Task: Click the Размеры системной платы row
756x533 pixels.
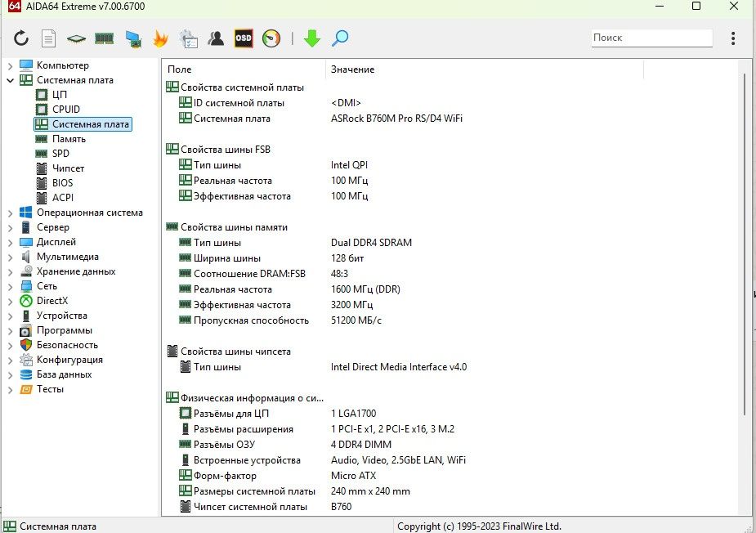Action: point(404,491)
